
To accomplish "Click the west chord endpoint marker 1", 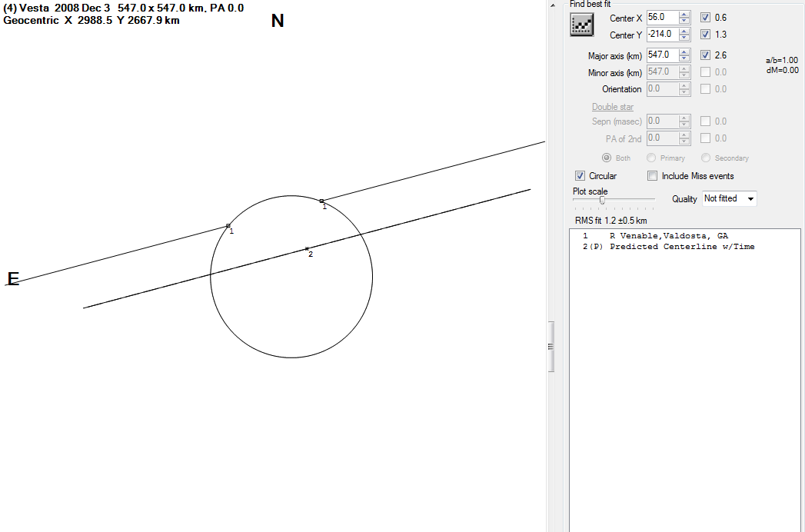I will click(x=321, y=201).
